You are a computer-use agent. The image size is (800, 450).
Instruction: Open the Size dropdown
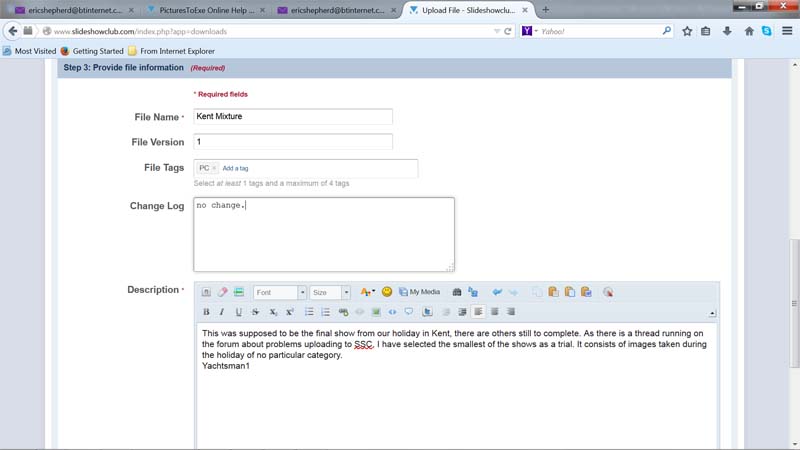point(329,293)
